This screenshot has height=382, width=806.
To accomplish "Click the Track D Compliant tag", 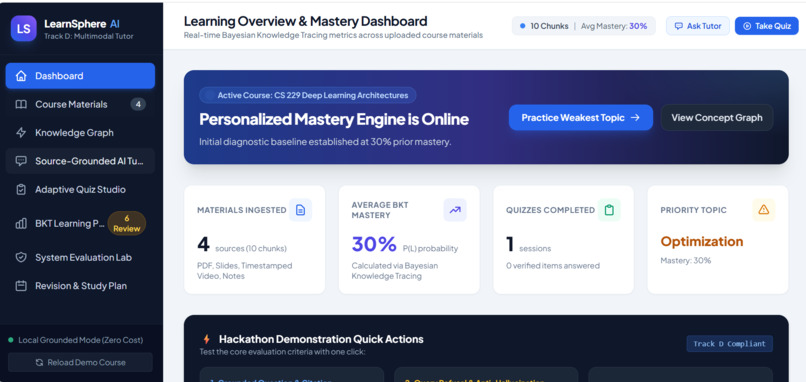I will click(x=729, y=344).
